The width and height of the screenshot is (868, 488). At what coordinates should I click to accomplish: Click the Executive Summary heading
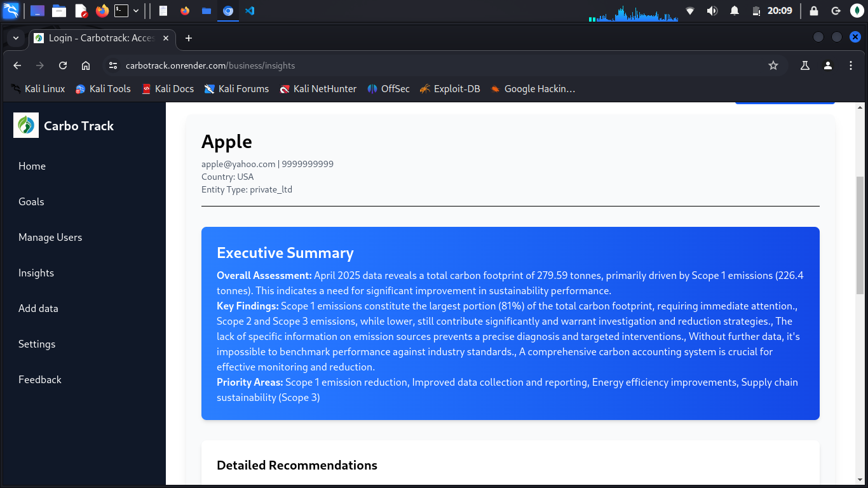point(285,253)
